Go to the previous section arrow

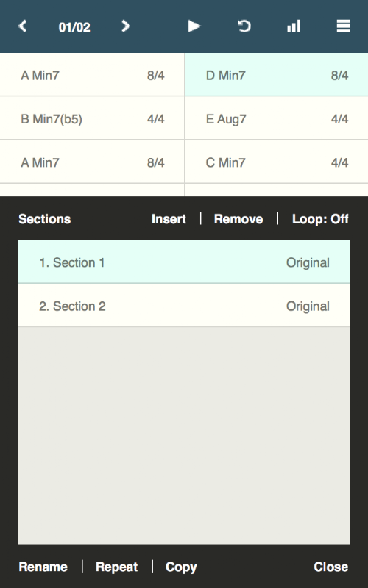pos(23,26)
